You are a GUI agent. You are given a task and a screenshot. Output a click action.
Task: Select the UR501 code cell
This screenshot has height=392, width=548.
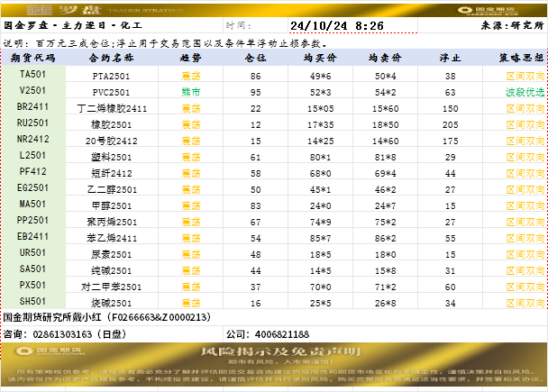tap(32, 252)
